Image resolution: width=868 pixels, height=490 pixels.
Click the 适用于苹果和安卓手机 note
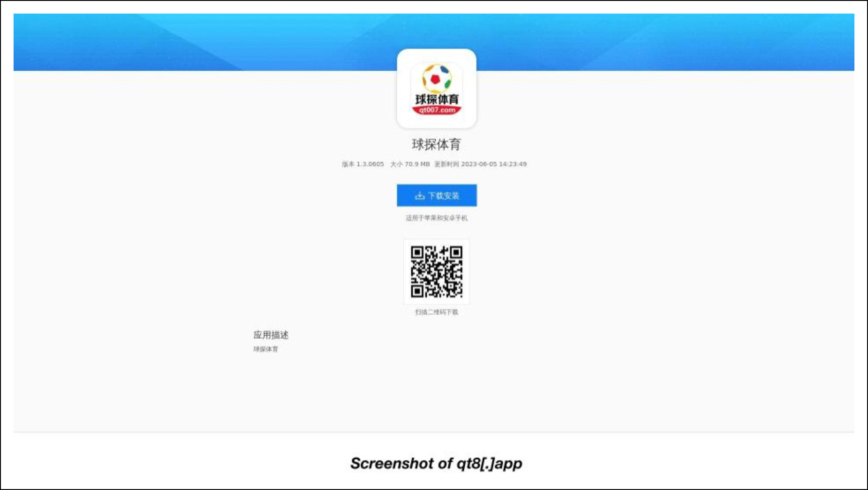tap(436, 218)
